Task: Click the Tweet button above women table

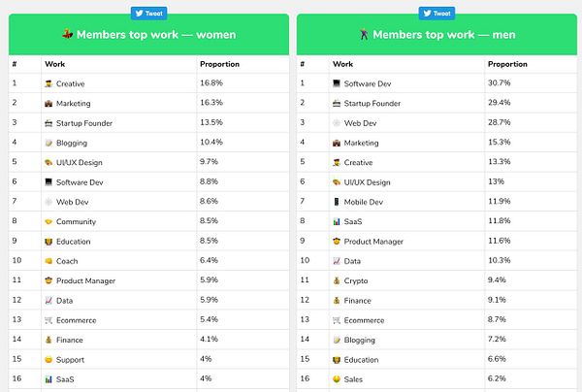Action: click(x=148, y=14)
